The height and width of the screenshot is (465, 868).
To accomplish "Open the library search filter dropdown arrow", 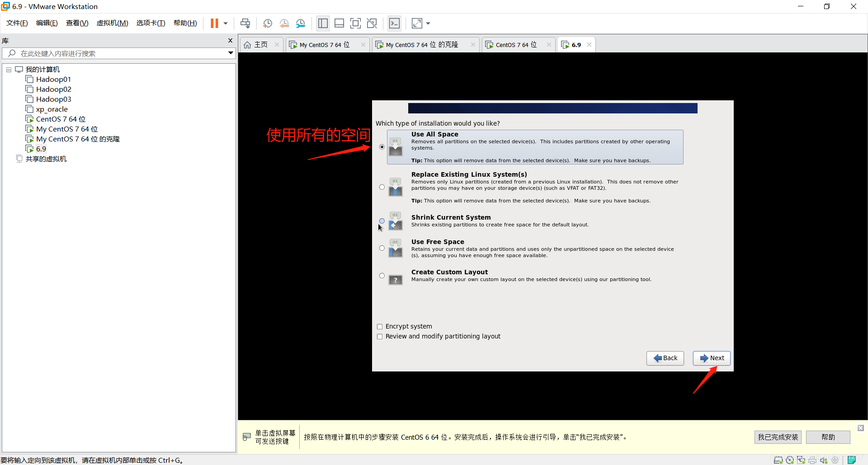I will point(231,53).
